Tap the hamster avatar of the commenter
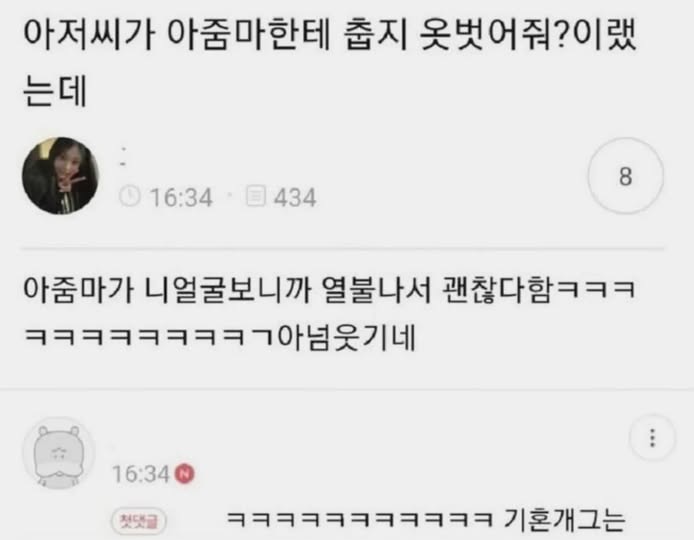Viewport: 694px width, 540px height. pos(59,453)
